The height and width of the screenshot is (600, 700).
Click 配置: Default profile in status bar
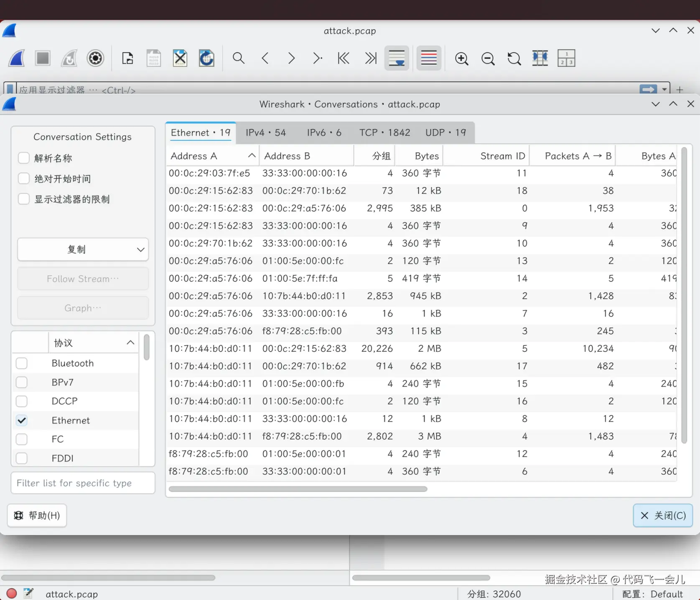click(652, 594)
